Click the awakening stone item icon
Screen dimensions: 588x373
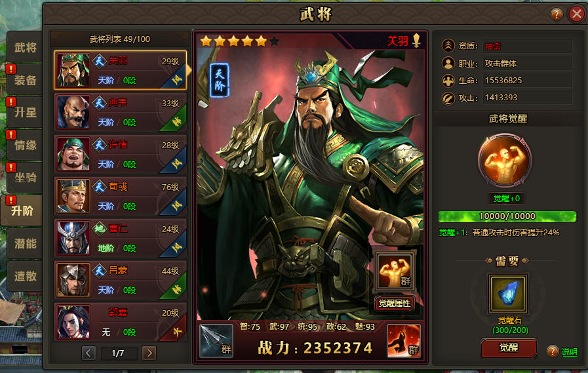[x=508, y=294]
